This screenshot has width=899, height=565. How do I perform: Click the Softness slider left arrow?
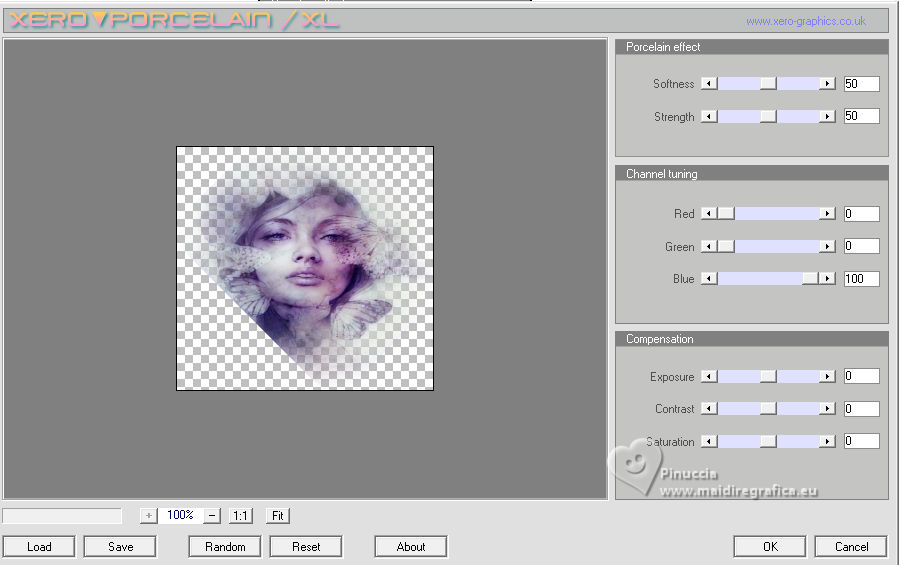(x=709, y=84)
